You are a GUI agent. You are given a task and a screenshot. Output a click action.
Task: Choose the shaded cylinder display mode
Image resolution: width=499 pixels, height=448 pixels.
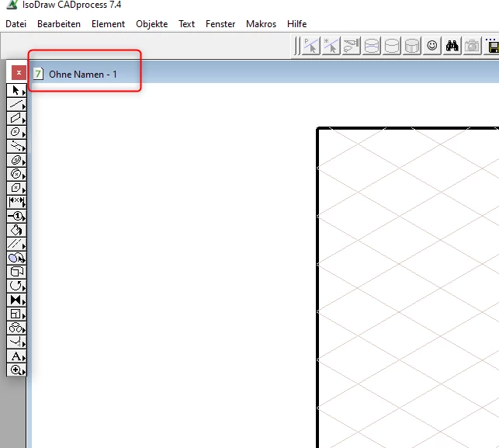click(x=412, y=46)
